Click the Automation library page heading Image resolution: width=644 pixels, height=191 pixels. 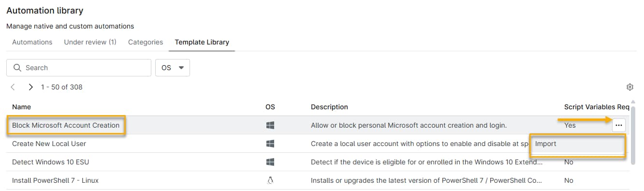coord(44,10)
